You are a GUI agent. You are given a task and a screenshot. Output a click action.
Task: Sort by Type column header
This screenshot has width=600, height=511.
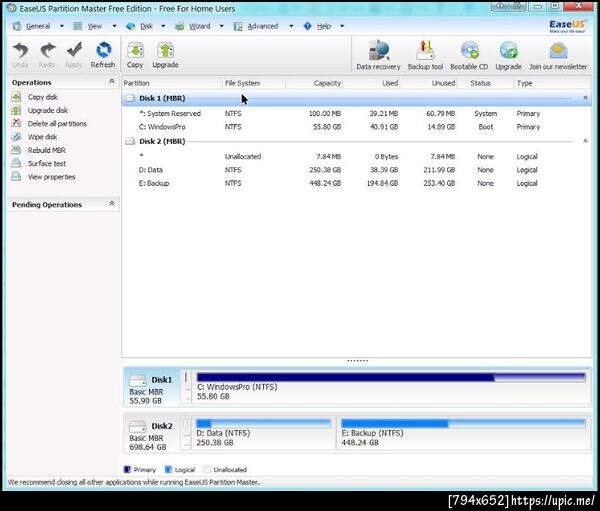(x=552, y=83)
